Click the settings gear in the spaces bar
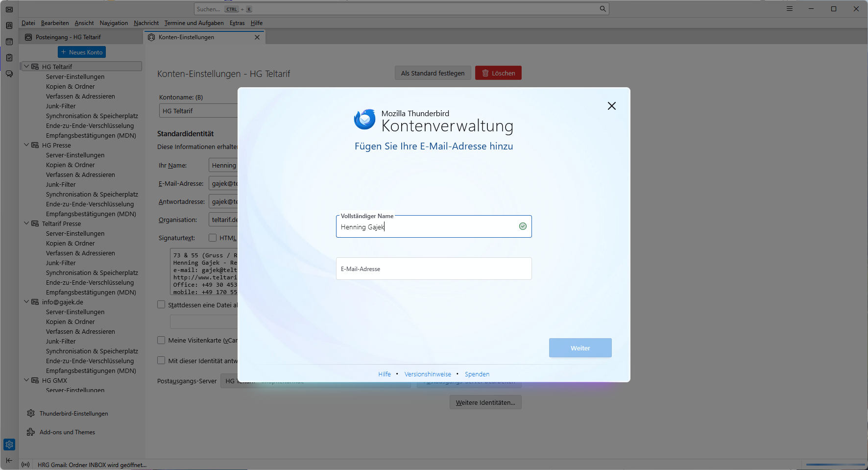Image resolution: width=868 pixels, height=470 pixels. 9,445
